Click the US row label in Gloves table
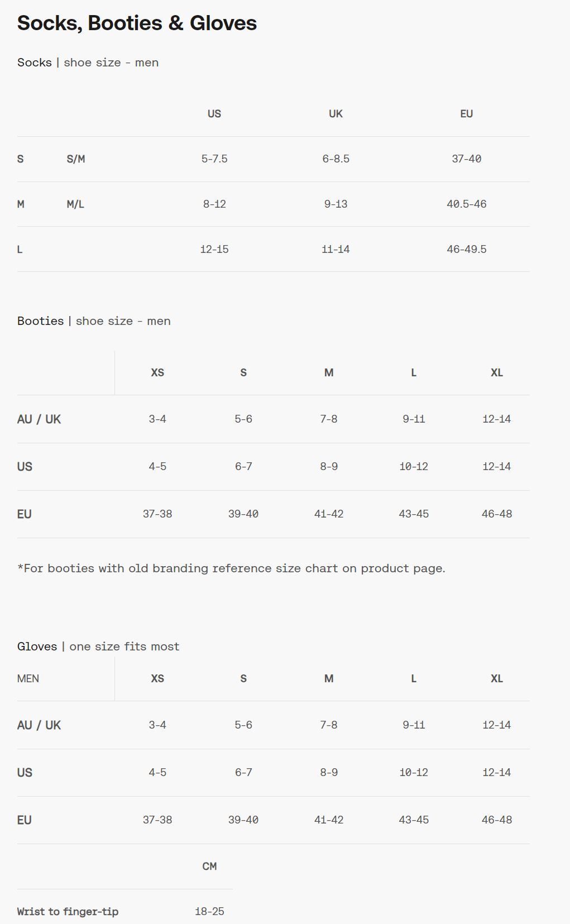The width and height of the screenshot is (570, 924). [x=25, y=773]
